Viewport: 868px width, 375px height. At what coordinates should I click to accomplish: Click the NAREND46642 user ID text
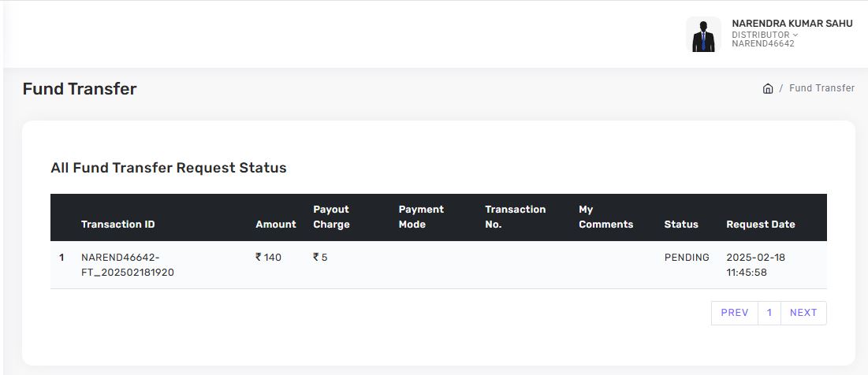pyautogui.click(x=762, y=44)
